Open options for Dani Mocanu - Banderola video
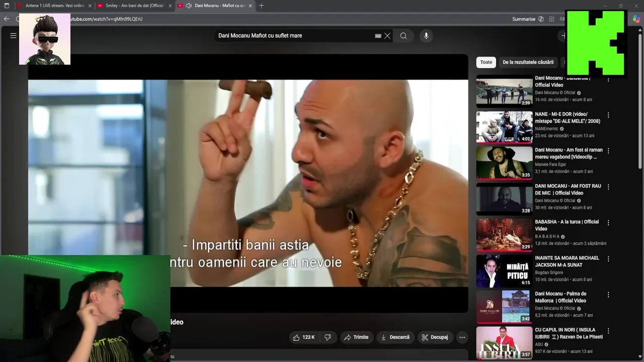This screenshot has height=362, width=644. (608, 79)
